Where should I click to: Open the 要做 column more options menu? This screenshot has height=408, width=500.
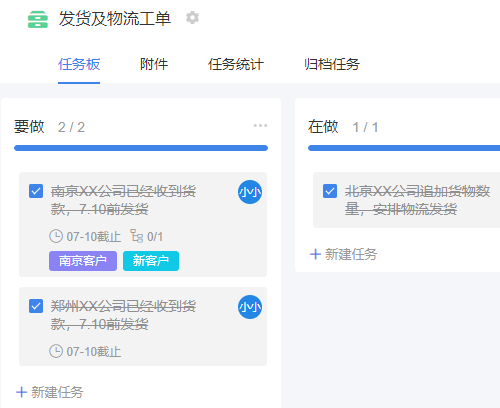[x=260, y=126]
